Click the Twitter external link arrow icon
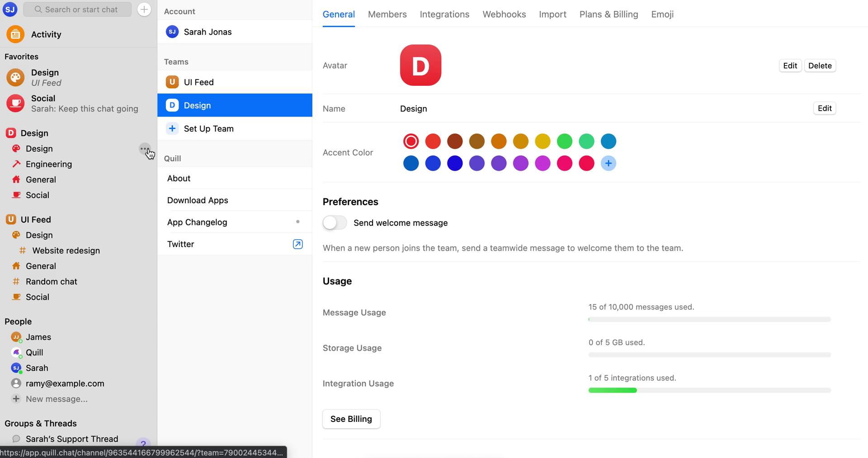Viewport: 868px width, 458px height. point(297,244)
